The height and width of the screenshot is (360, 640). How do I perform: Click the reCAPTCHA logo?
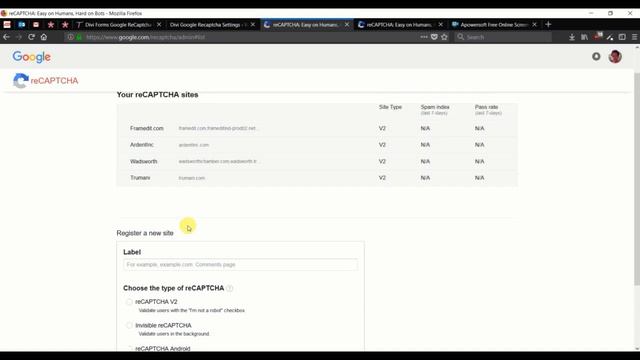click(x=45, y=80)
